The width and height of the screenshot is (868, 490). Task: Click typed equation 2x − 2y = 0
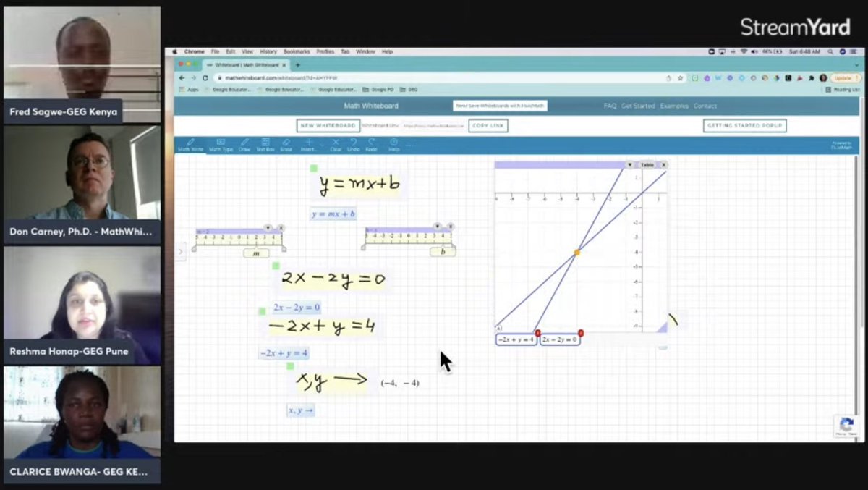(x=297, y=308)
